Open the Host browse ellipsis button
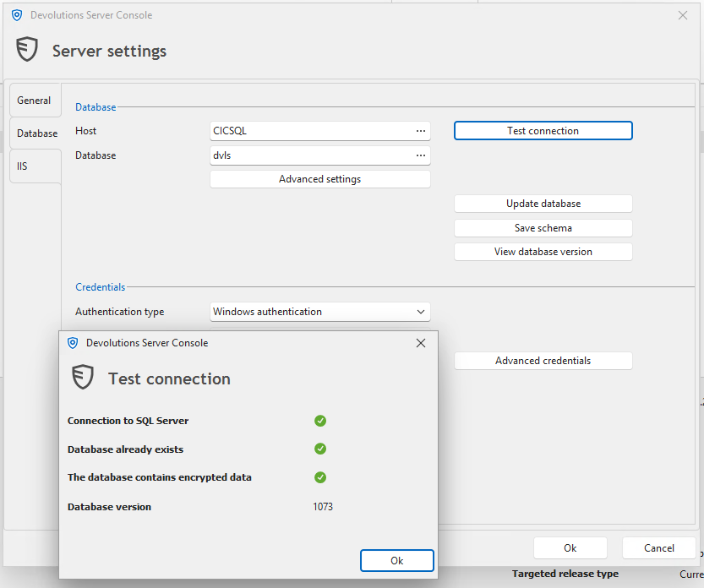The height and width of the screenshot is (588, 704). (421, 131)
